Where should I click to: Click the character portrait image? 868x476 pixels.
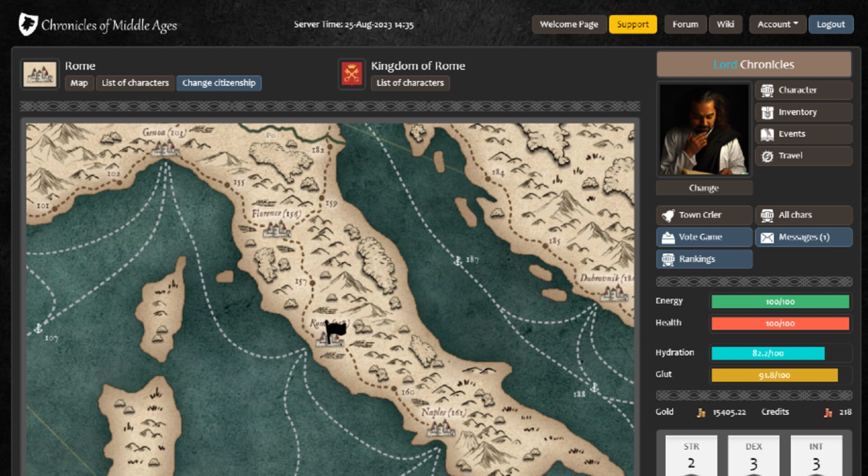704,129
